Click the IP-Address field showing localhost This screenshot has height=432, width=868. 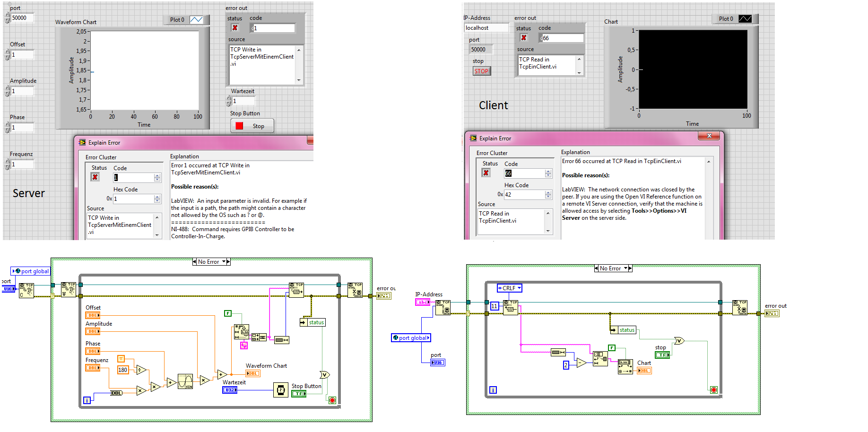486,28
